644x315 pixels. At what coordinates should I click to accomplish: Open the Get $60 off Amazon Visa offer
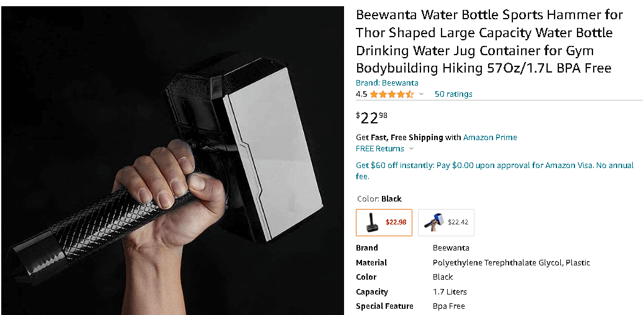(494, 171)
